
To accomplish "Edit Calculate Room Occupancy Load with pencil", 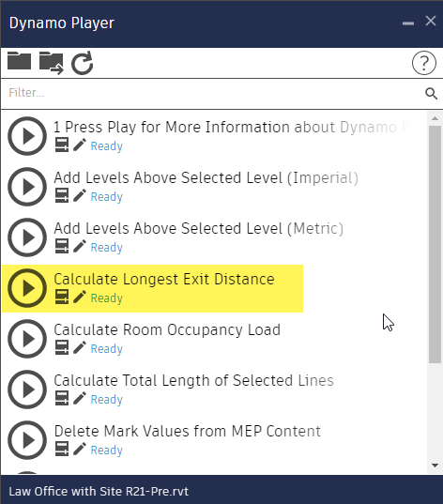I will click(80, 347).
